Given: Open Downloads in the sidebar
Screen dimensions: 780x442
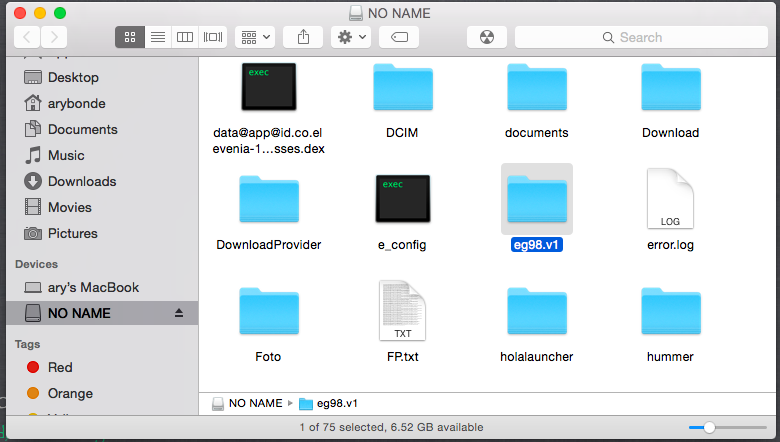Looking at the screenshot, I should (70, 181).
